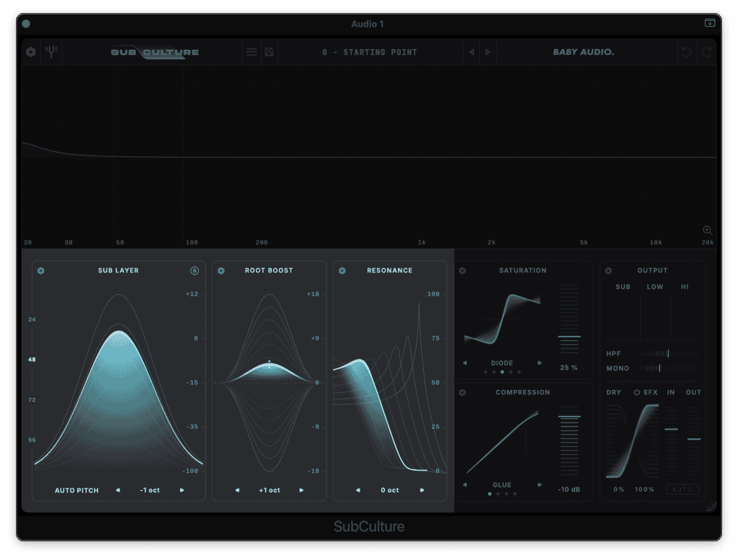
Task: Click the zoom magnifier on spectrum display
Action: tap(708, 230)
